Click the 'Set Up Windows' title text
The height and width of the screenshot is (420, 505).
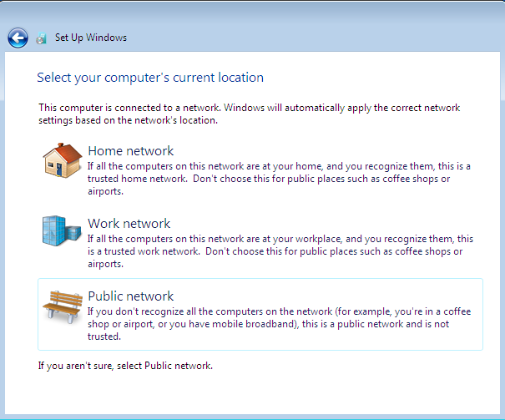pos(91,38)
